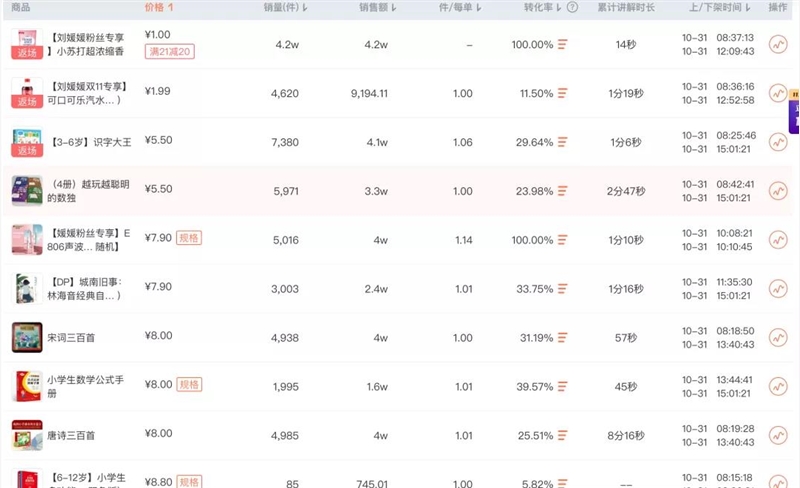Click conversion detail icon next to 39.57%

(563, 386)
